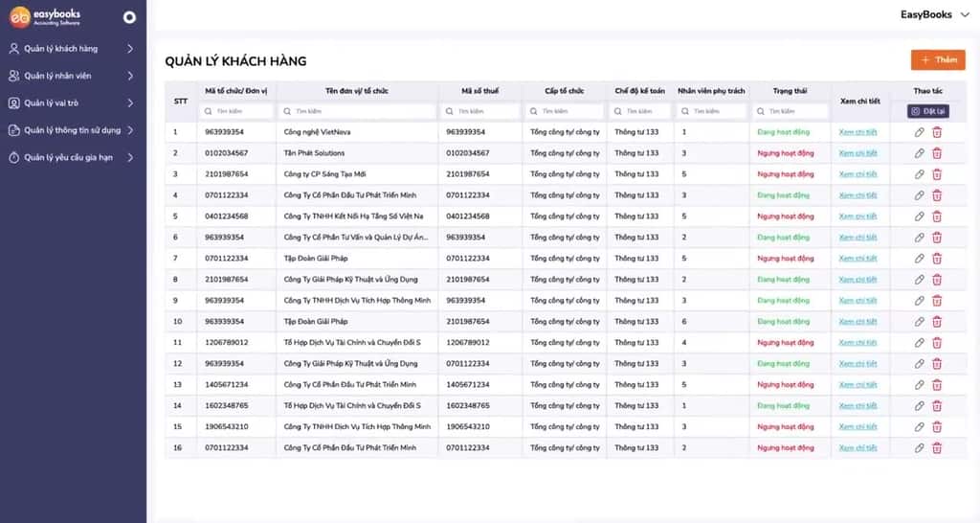Edit row 7 Tập Đoàn Giải Pháp

tap(919, 259)
